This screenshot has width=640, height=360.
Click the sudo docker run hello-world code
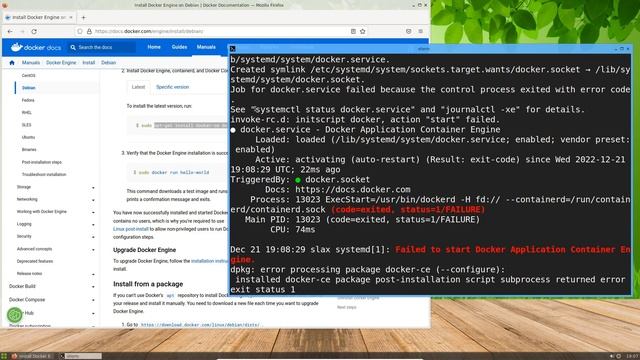[x=171, y=173]
